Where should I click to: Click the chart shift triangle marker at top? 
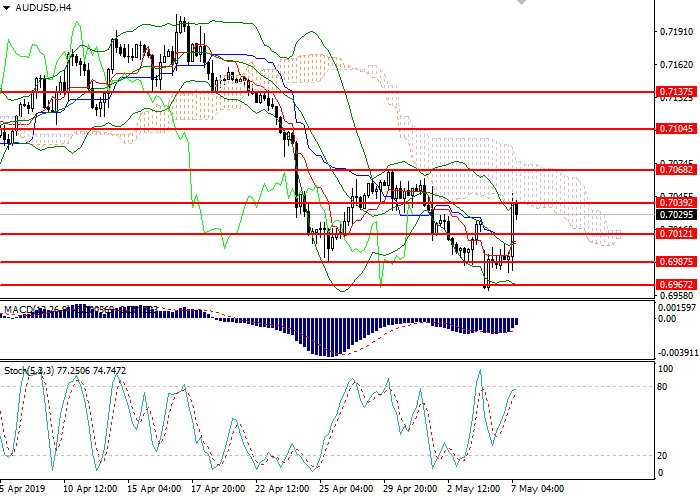tap(522, 5)
